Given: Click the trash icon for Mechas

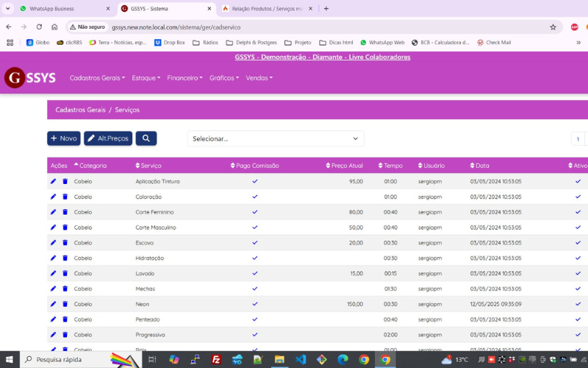Looking at the screenshot, I should (x=65, y=289).
